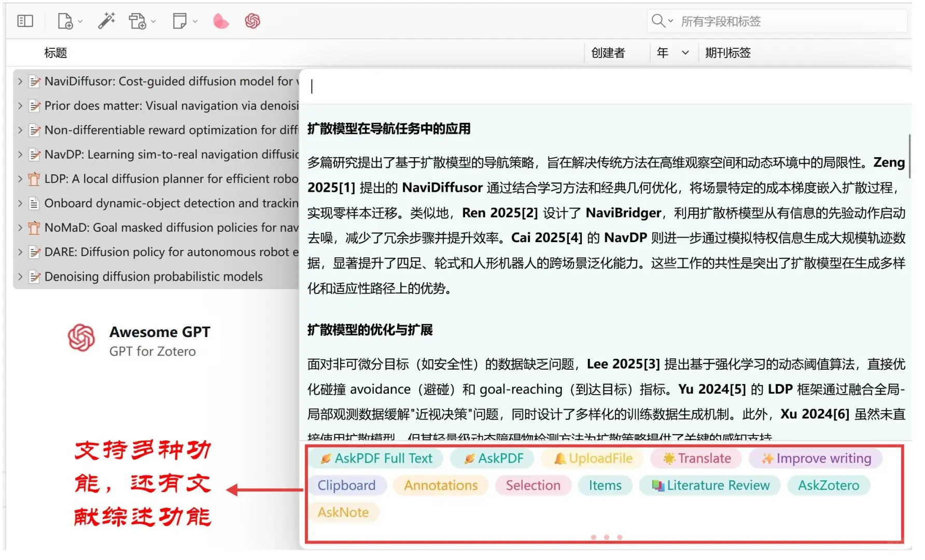Click the New Attachment toolbar icon
This screenshot has width=925, height=560.
[138, 21]
